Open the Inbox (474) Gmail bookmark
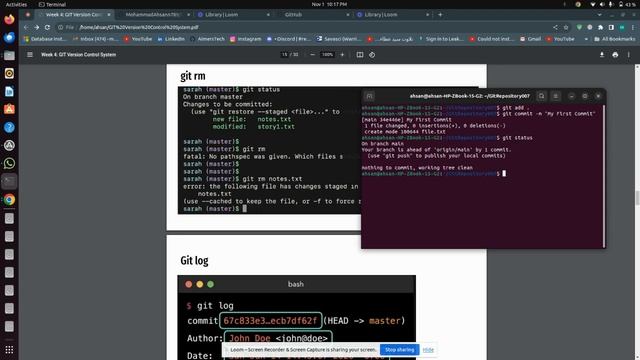The width and height of the screenshot is (640, 360). (x=96, y=39)
